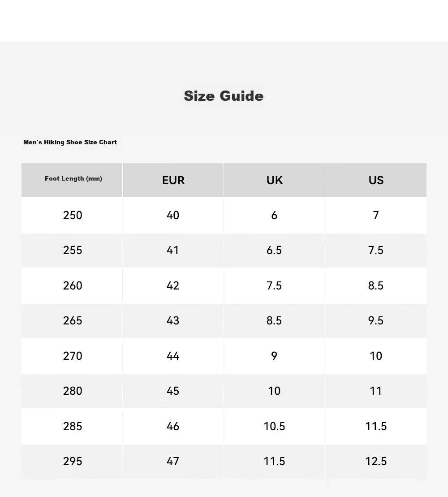The width and height of the screenshot is (448, 497).
Task: Click the EUR size 42 cell
Action: (173, 285)
